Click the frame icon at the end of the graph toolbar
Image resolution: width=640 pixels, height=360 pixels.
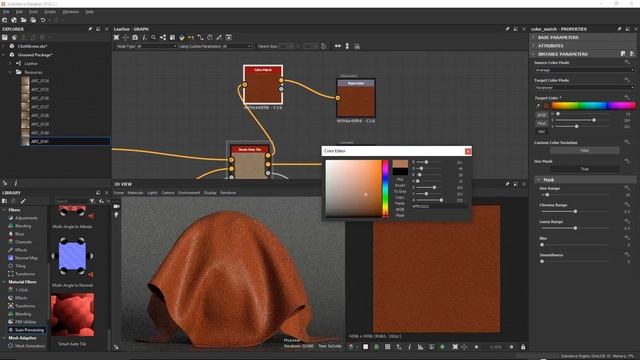[x=229, y=37]
